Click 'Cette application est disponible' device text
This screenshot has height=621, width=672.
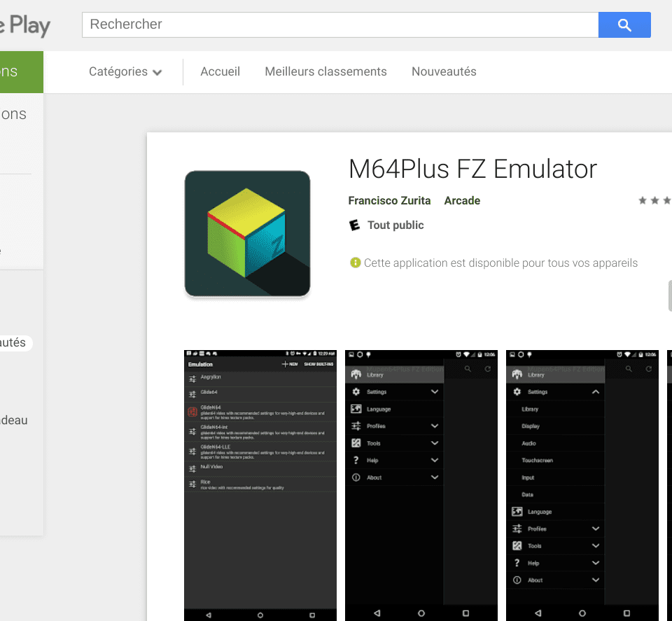click(500, 263)
